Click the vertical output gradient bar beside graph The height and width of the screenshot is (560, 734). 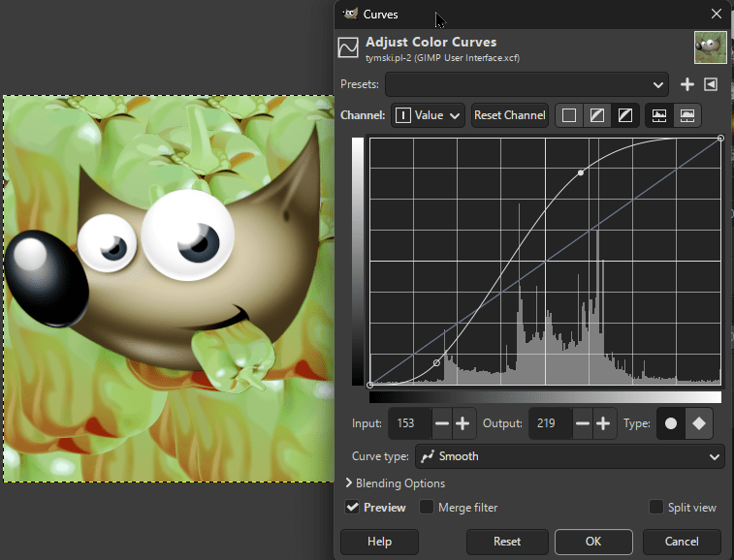pyautogui.click(x=358, y=262)
